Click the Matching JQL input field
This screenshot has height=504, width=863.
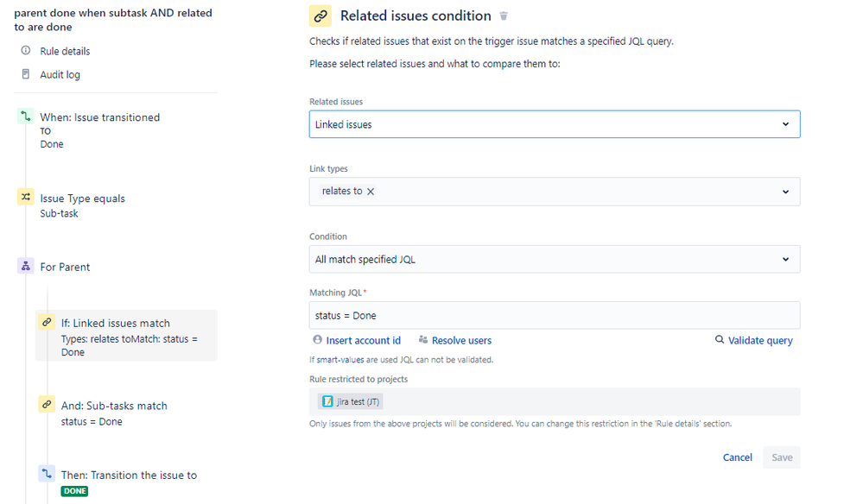click(555, 315)
